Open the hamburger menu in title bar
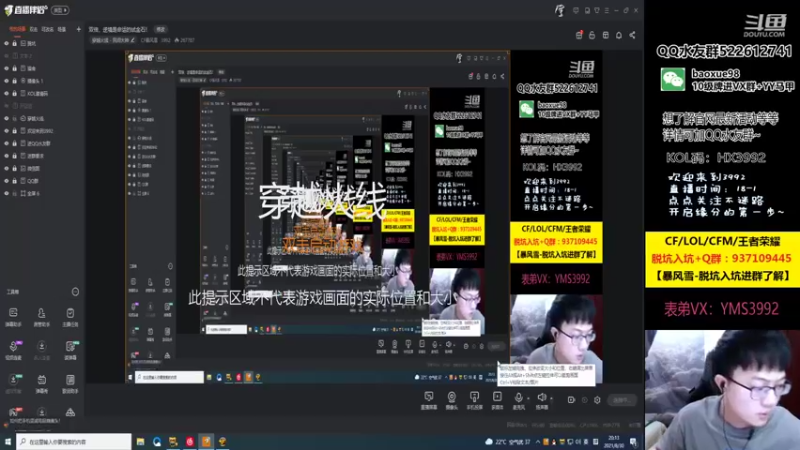 tap(607, 10)
